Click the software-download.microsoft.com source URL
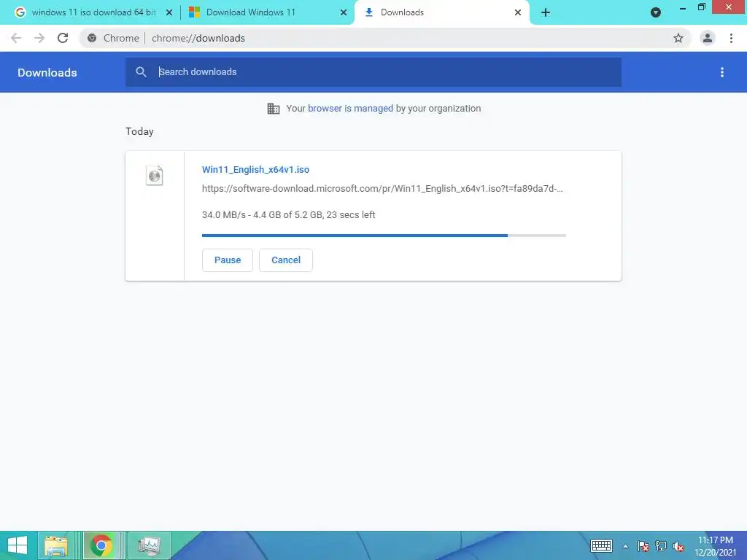 [382, 189]
